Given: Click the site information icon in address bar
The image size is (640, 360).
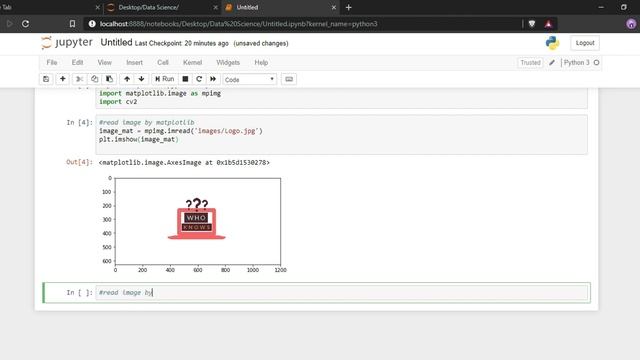Looking at the screenshot, I should pos(92,24).
